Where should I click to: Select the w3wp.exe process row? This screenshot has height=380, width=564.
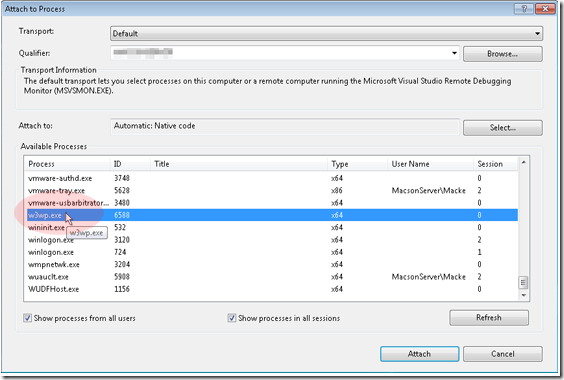pyautogui.click(x=272, y=215)
